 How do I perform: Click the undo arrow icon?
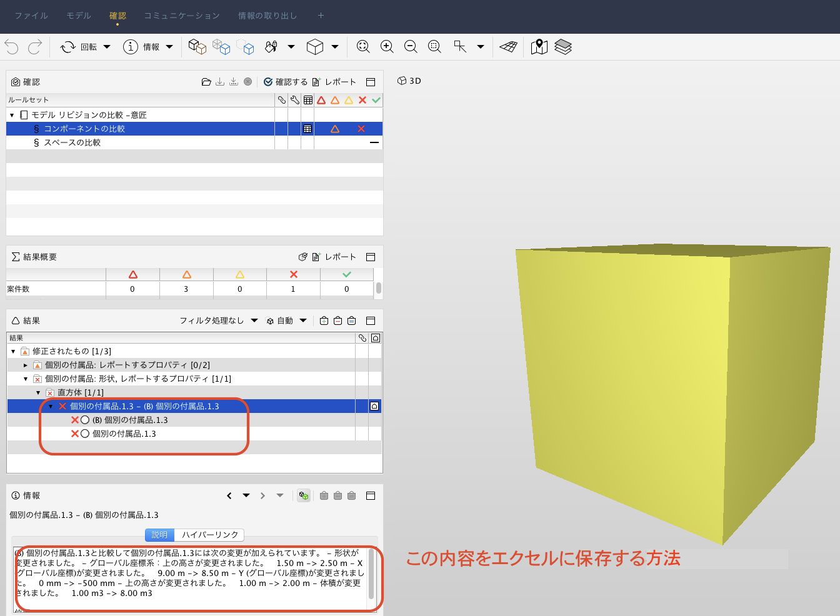pos(11,47)
